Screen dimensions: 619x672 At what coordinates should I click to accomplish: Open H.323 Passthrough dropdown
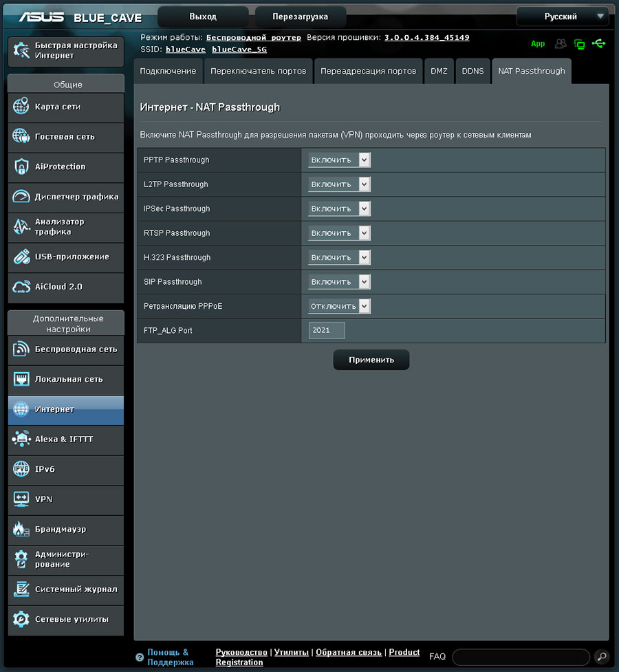coord(339,257)
